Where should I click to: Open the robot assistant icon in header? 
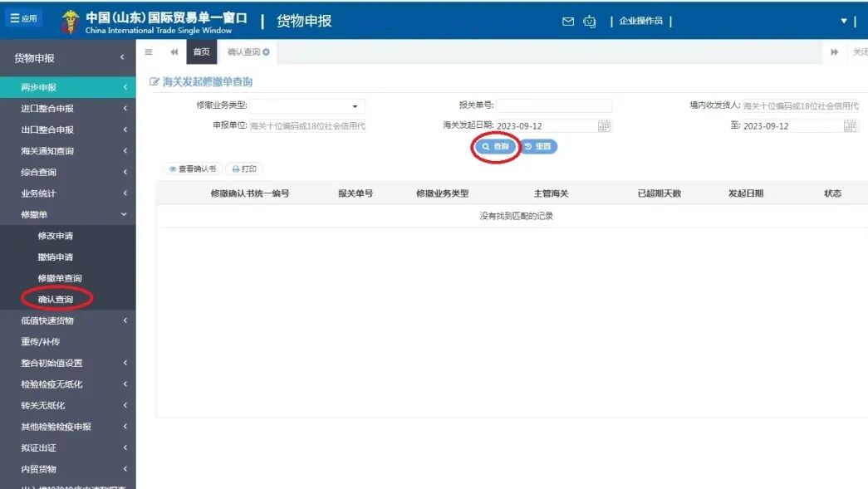coord(589,22)
